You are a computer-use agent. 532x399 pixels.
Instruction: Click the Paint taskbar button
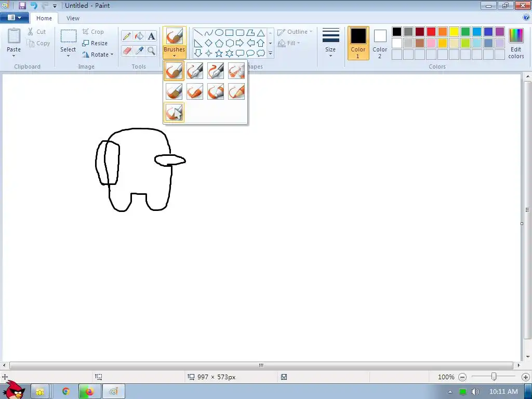[x=114, y=392]
